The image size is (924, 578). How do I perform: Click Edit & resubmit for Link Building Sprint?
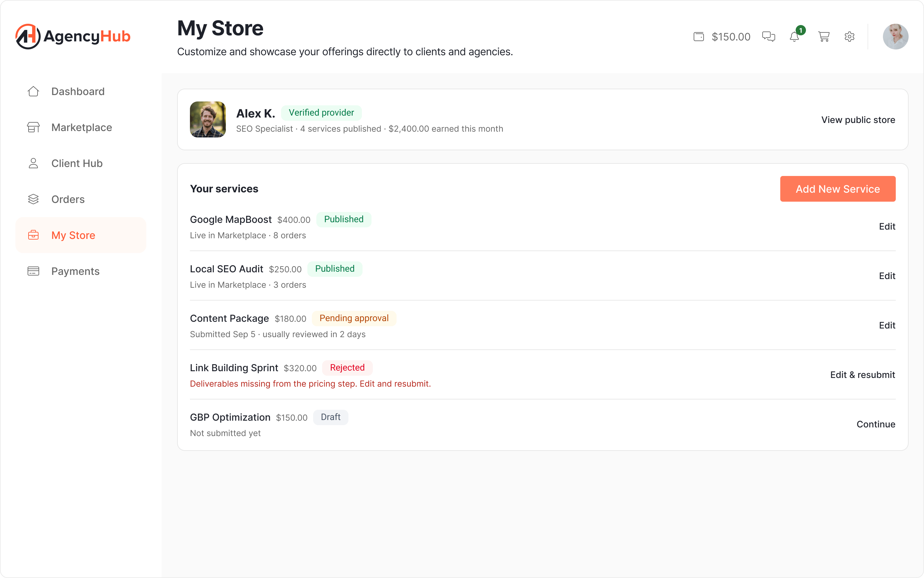coord(862,375)
